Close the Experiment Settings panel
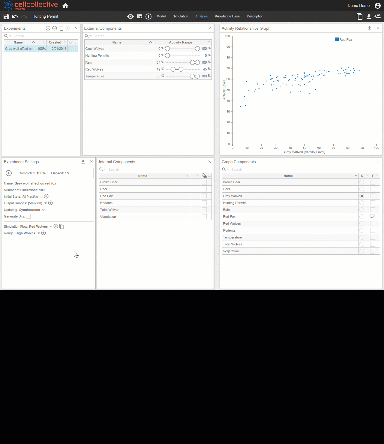This screenshot has height=444, width=384. (x=91, y=162)
